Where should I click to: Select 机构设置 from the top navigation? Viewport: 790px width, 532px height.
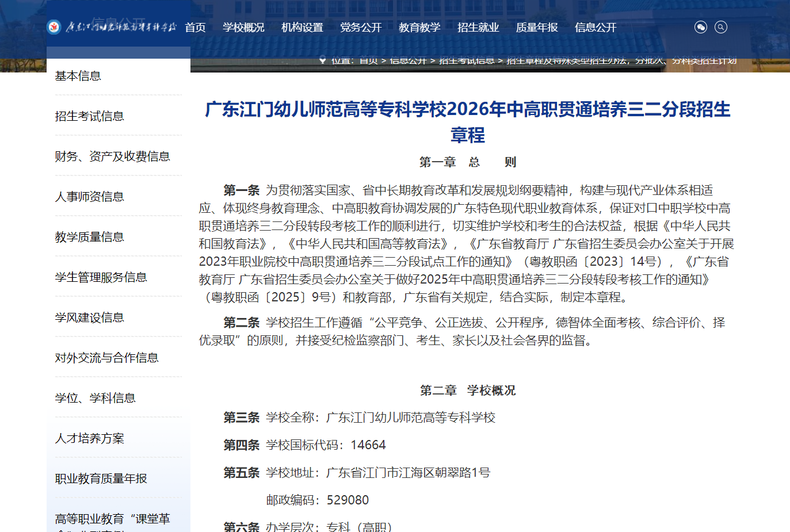tap(302, 27)
